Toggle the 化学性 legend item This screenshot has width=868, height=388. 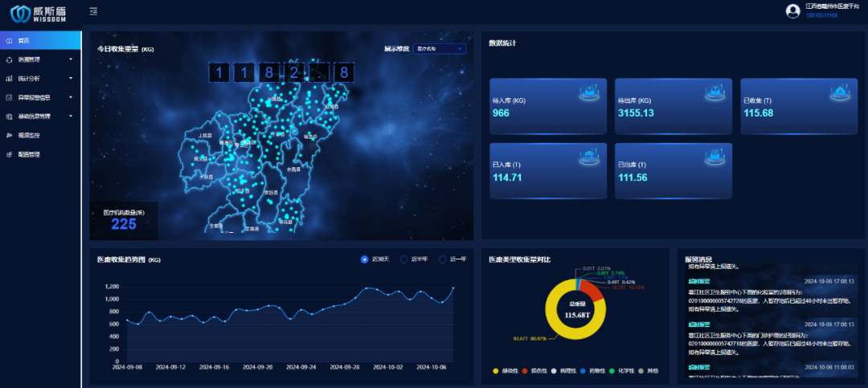coord(621,370)
